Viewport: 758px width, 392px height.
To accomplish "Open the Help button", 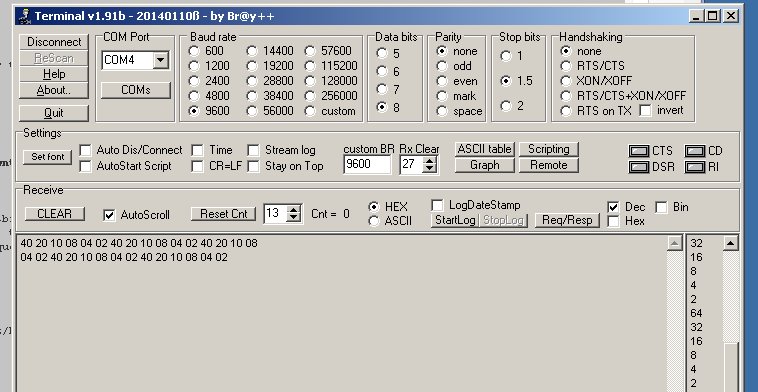I will 54,74.
